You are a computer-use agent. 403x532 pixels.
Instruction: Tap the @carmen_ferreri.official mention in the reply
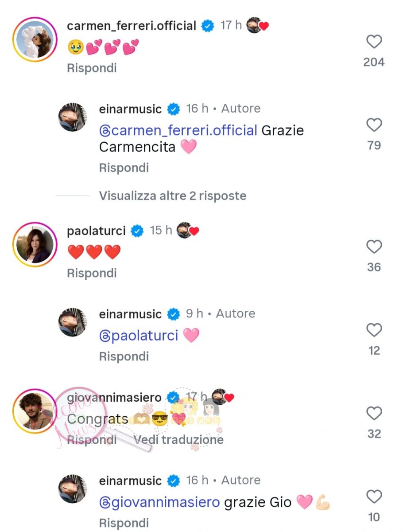(x=178, y=131)
